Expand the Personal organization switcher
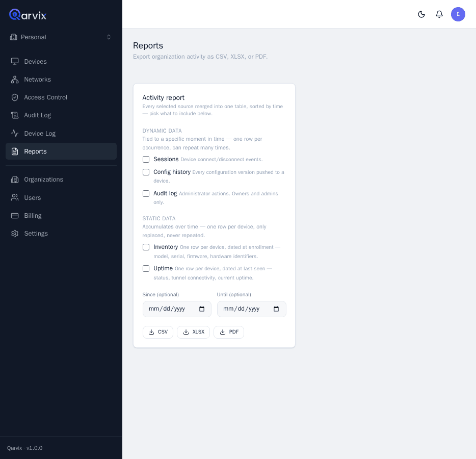This screenshot has height=459, width=476. [61, 37]
